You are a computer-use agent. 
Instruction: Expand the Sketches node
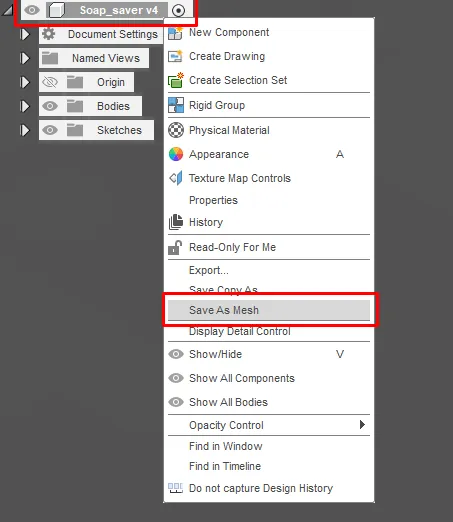pyautogui.click(x=25, y=130)
